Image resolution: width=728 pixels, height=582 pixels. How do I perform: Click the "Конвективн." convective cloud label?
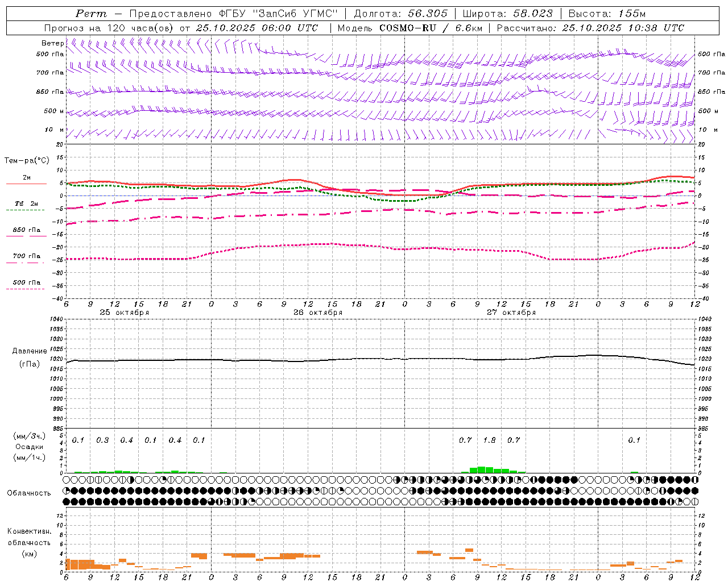point(29,531)
